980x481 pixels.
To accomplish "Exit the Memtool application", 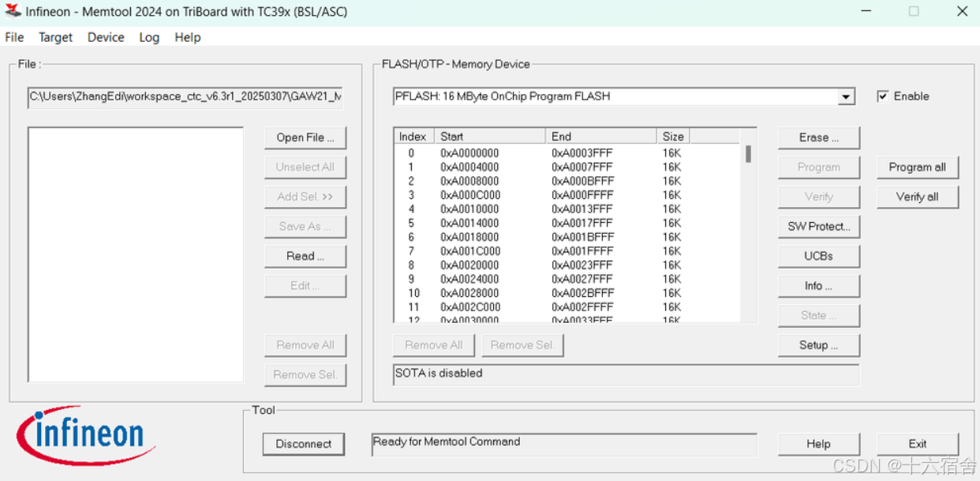I will pos(918,444).
